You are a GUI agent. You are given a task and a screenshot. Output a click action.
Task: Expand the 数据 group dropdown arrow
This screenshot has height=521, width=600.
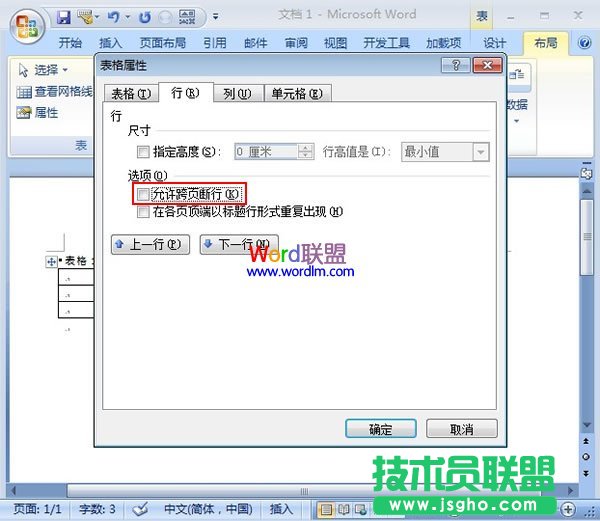tap(517, 121)
